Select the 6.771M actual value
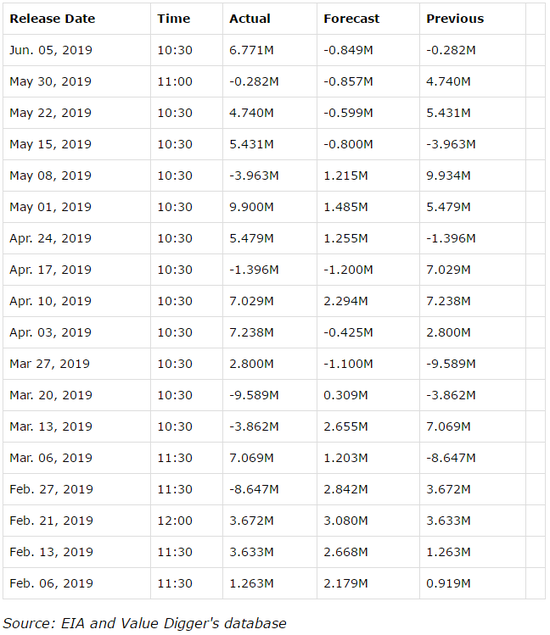 pyautogui.click(x=252, y=50)
